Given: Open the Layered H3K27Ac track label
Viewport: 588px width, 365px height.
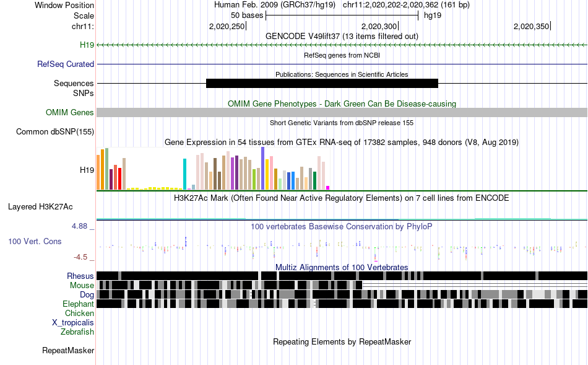Looking at the screenshot, I should (40, 207).
